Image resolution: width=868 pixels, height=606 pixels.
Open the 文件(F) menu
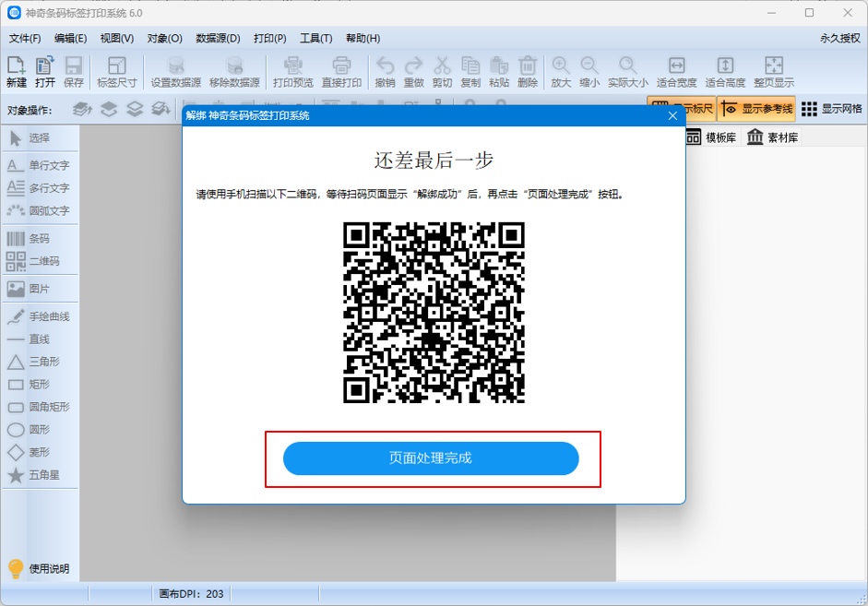coord(25,38)
